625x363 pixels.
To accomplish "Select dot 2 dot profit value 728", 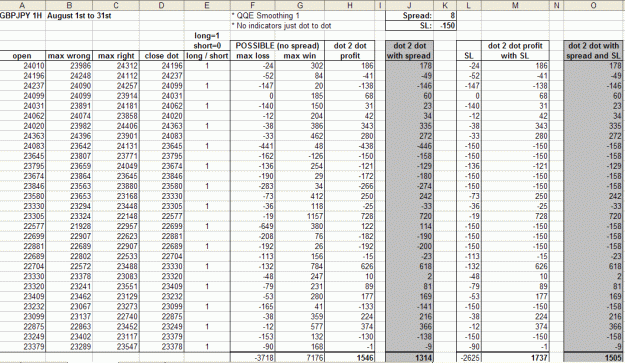I will tap(350, 216).
